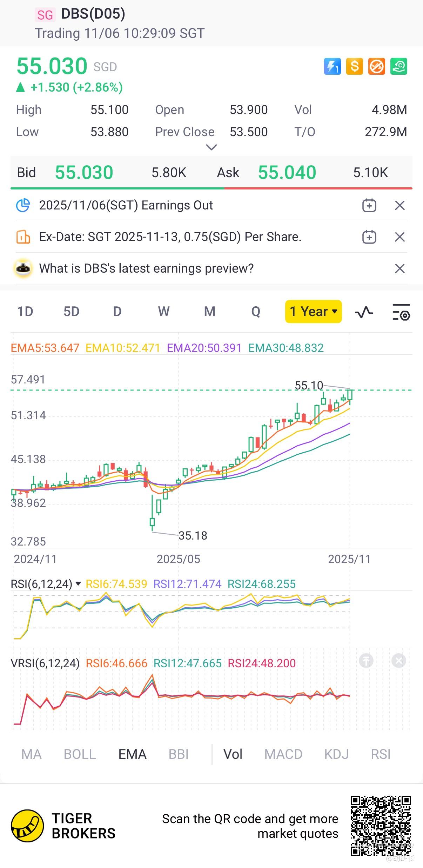Switch to daily D candles
Viewport: 423px width, 868px height.
click(x=117, y=312)
